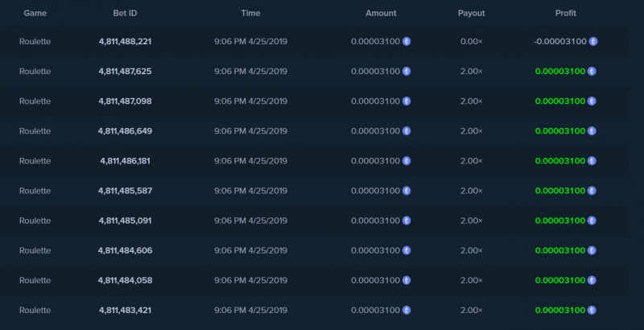Click the 2.00× payout for bet 4,811,486,649
The width and height of the screenshot is (644, 330).
point(471,131)
